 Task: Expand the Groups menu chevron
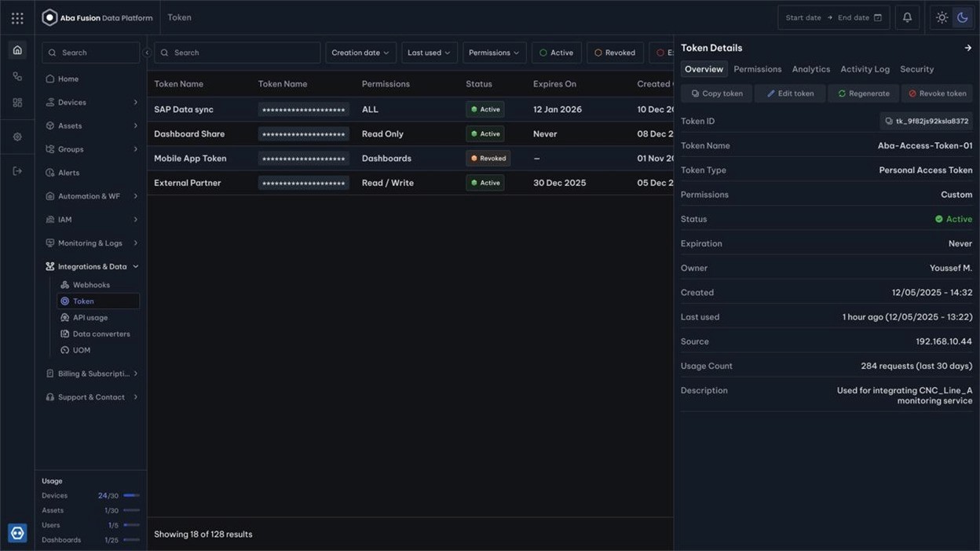point(135,149)
